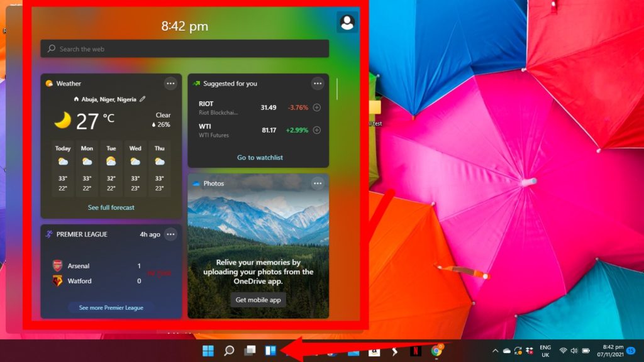Add RIOT stock to watchlist
The image size is (644, 362).
coord(317,107)
